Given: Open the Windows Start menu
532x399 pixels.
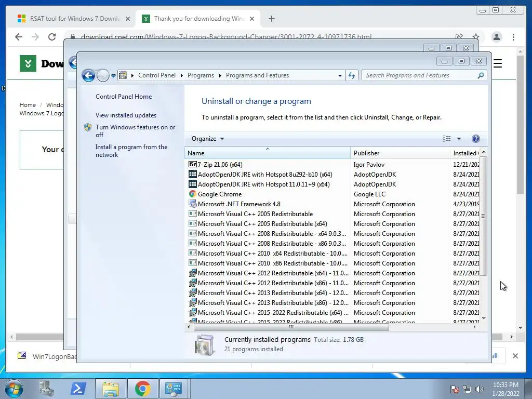Looking at the screenshot, I should (x=14, y=389).
